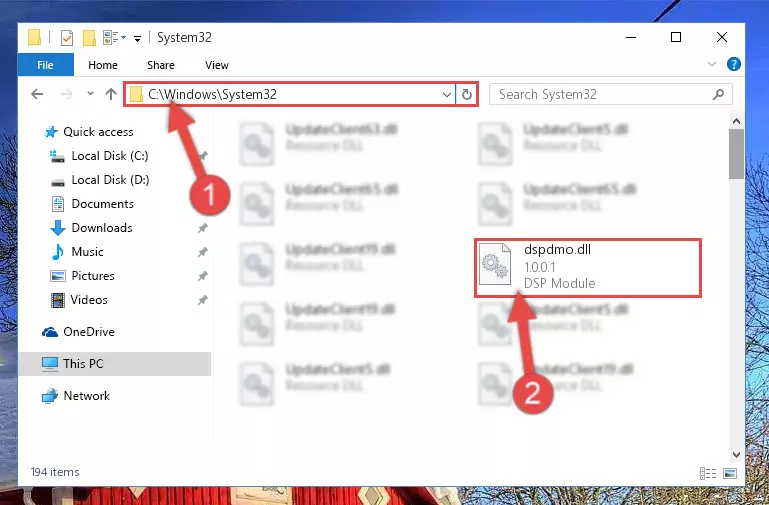
Task: Click the vertical scrollbar thumb
Action: (736, 154)
